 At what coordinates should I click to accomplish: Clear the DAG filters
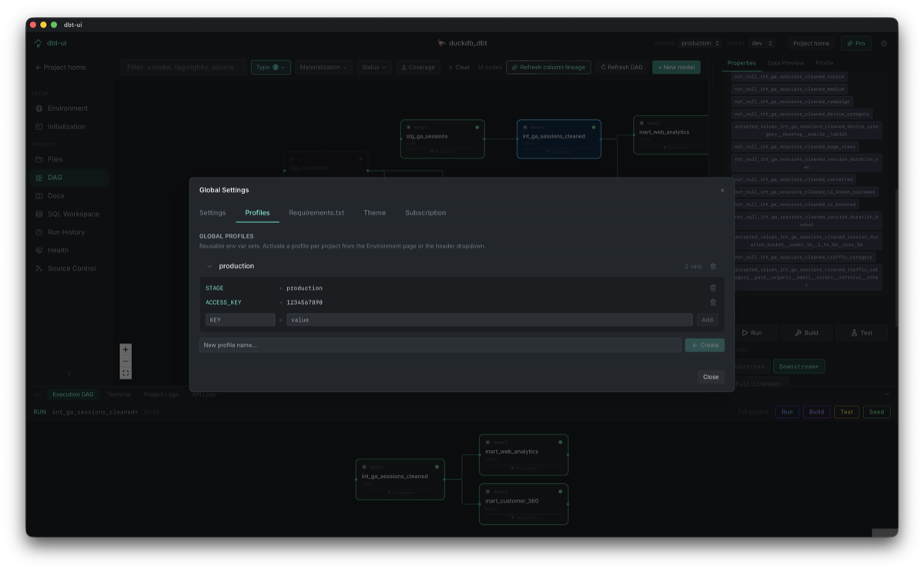click(459, 67)
